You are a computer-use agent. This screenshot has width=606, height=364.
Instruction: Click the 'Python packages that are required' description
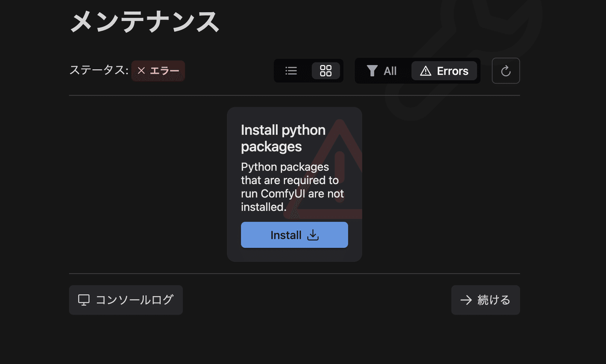292,187
